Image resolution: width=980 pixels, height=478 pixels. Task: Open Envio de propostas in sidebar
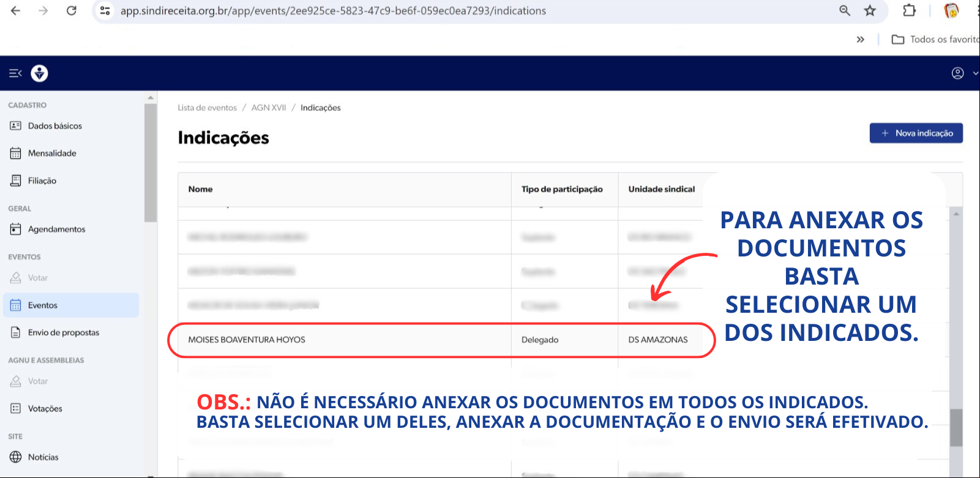71,332
